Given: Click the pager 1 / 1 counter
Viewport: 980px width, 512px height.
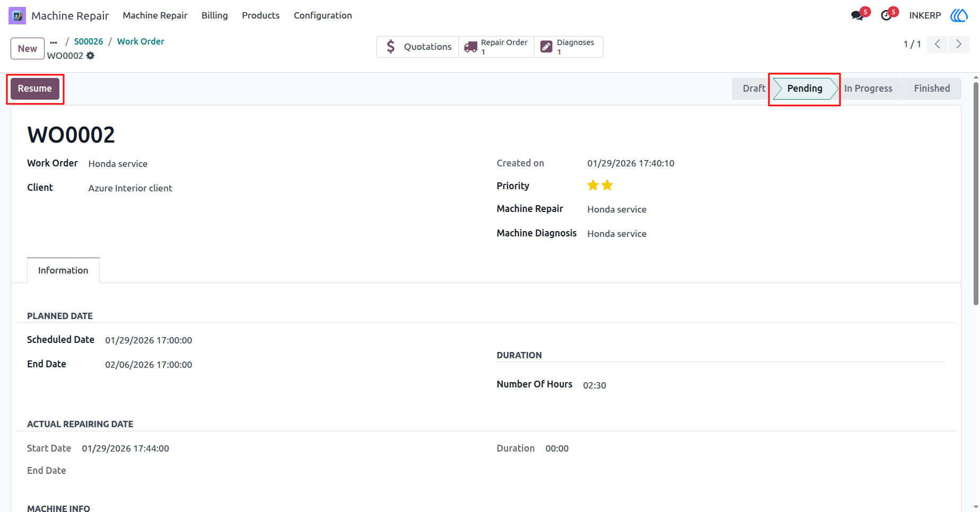Looking at the screenshot, I should (912, 45).
